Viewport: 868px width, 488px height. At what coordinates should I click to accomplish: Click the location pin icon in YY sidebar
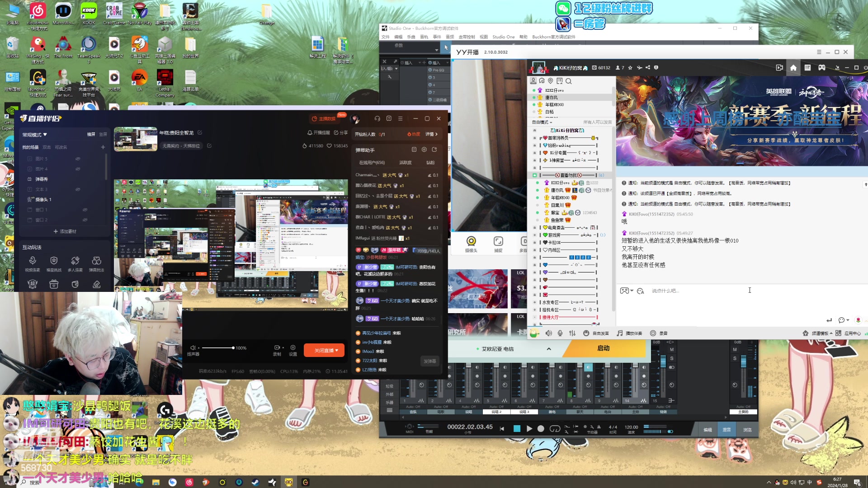click(x=550, y=81)
